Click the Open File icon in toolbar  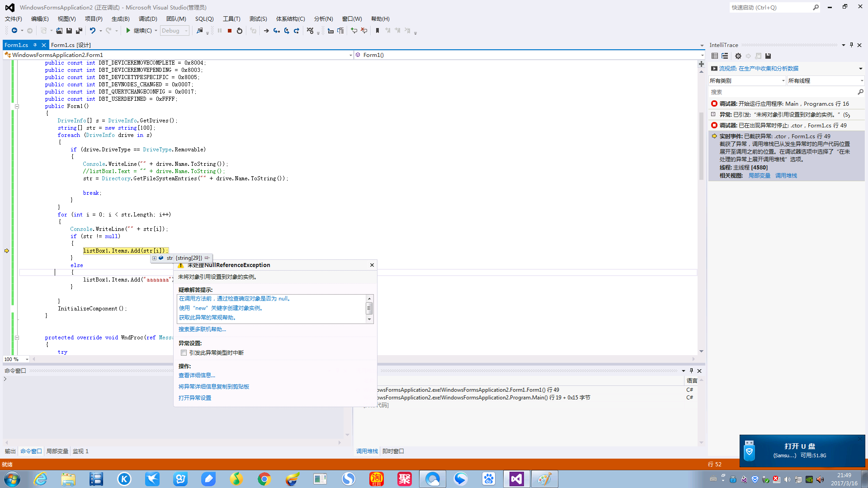[x=59, y=31]
